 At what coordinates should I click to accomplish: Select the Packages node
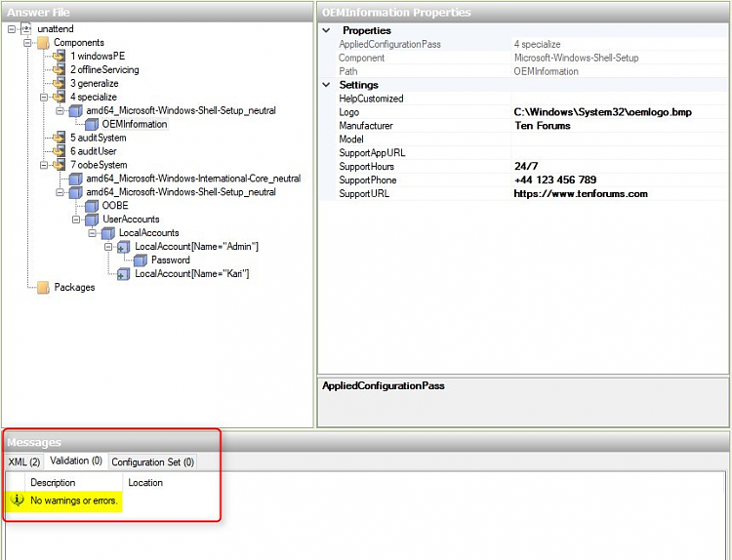tap(74, 288)
